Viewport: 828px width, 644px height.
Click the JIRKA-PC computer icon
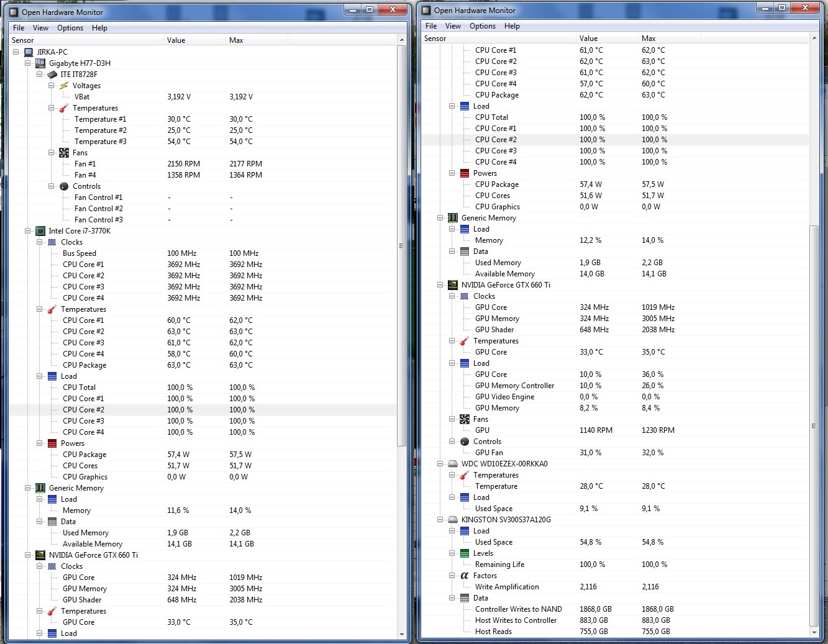(x=29, y=52)
